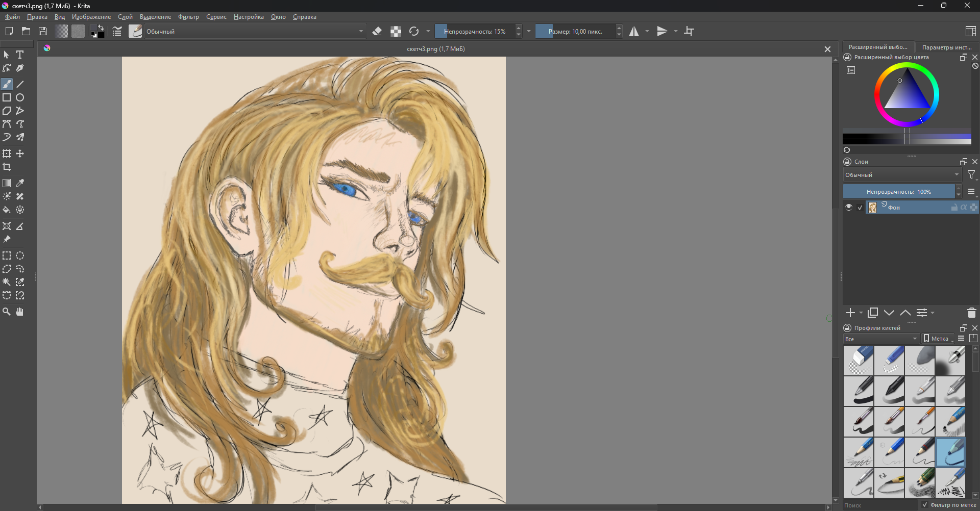Open the layer blending mode dropdown
The width and height of the screenshot is (980, 511).
click(902, 175)
